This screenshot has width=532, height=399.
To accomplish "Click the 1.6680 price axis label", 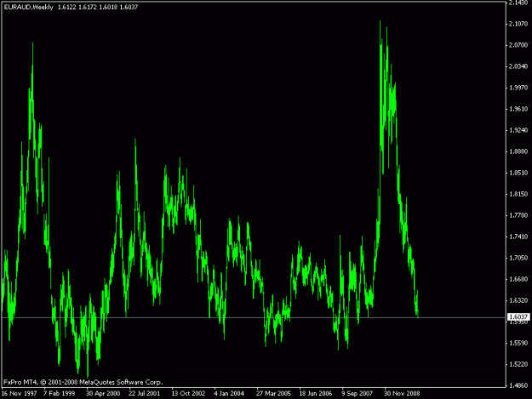I will (x=518, y=279).
